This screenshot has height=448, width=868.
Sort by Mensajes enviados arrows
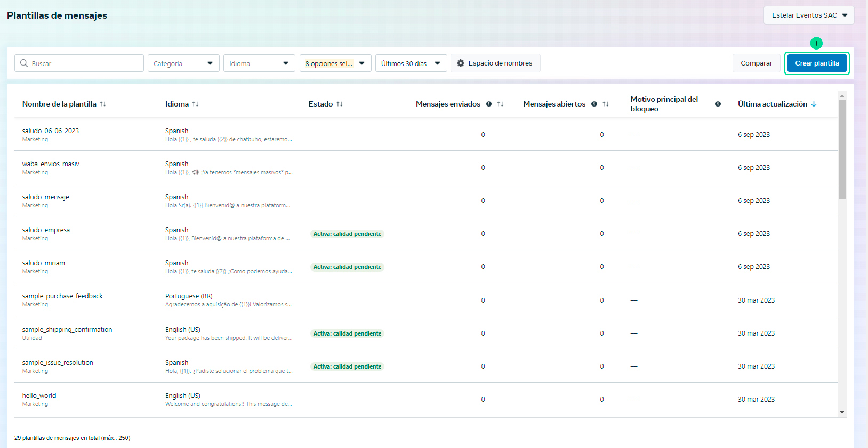500,104
